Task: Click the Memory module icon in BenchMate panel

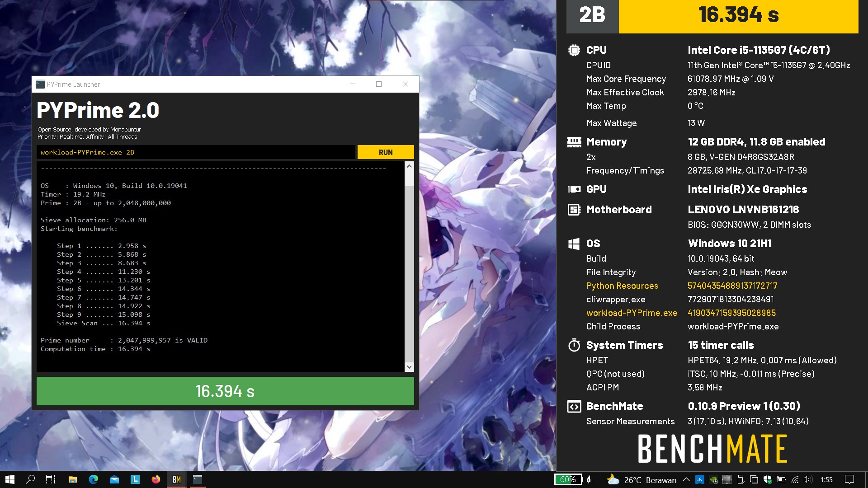Action: pos(574,142)
